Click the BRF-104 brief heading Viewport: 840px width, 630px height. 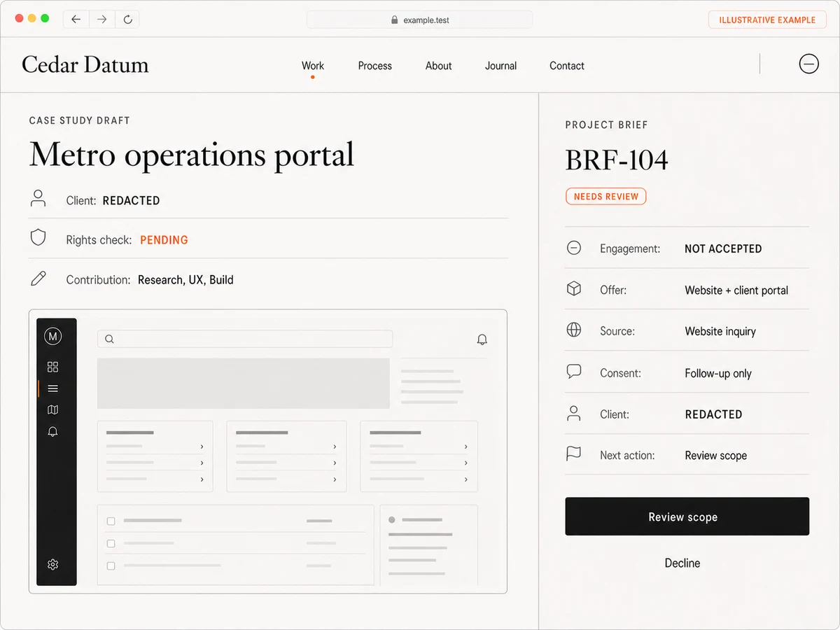tap(617, 160)
